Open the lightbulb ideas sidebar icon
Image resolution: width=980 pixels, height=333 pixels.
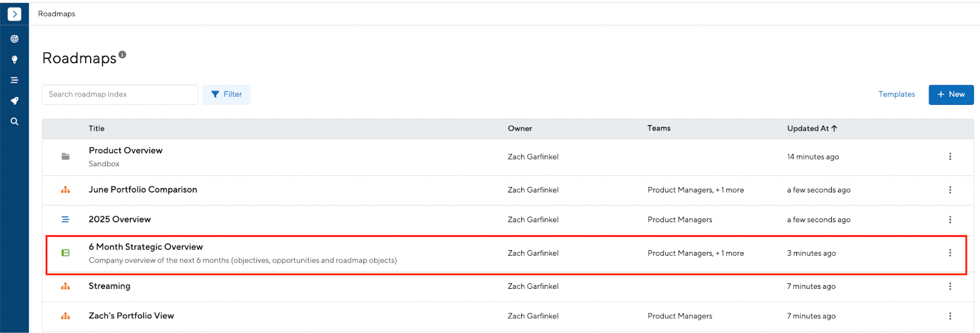click(x=14, y=59)
